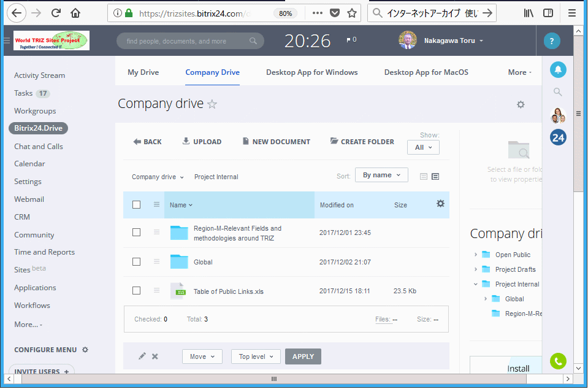Screen dimensions: 588x389
Task: Open the Top level destination dropdown
Action: pyautogui.click(x=256, y=356)
